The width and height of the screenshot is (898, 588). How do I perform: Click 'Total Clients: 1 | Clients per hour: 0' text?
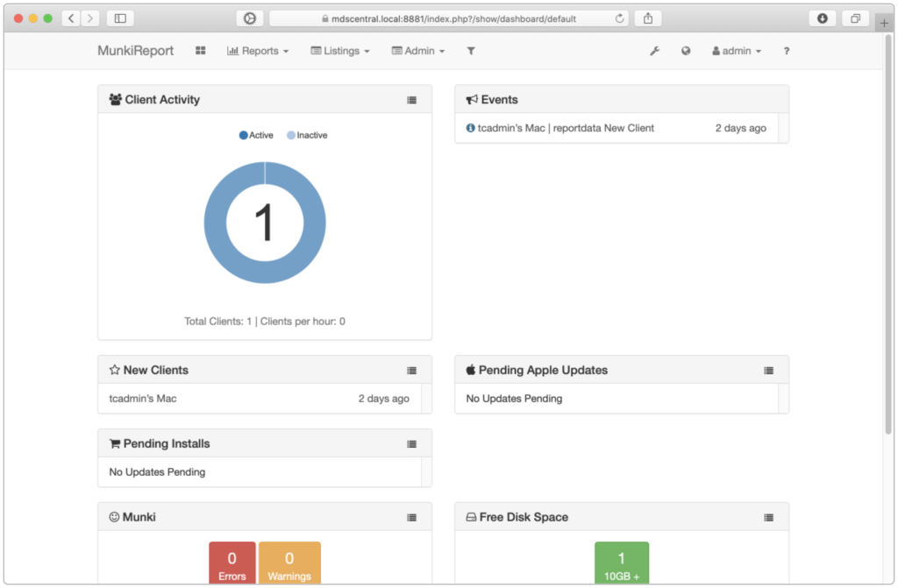point(265,322)
